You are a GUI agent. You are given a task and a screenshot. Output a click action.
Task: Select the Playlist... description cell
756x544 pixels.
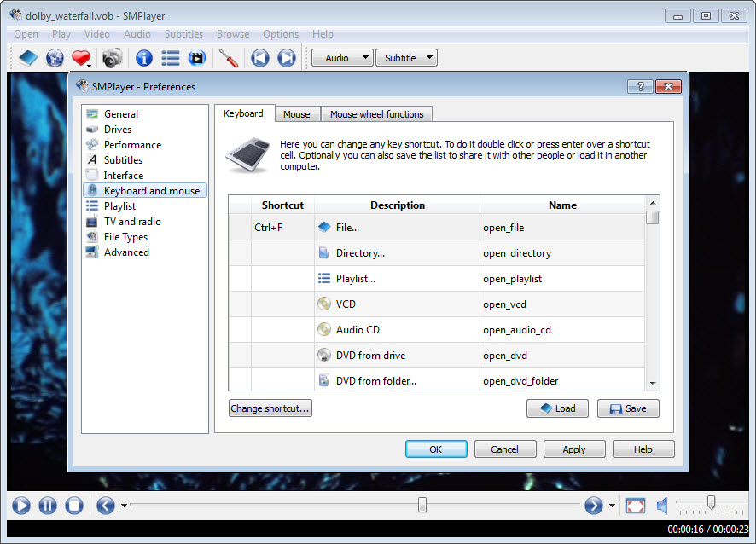click(398, 279)
